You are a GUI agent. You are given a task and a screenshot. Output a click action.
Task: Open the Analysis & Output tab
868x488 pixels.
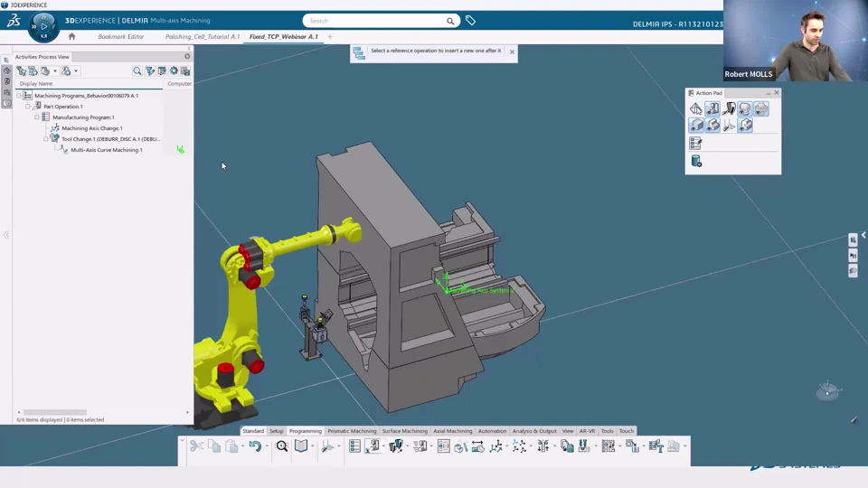coord(534,431)
